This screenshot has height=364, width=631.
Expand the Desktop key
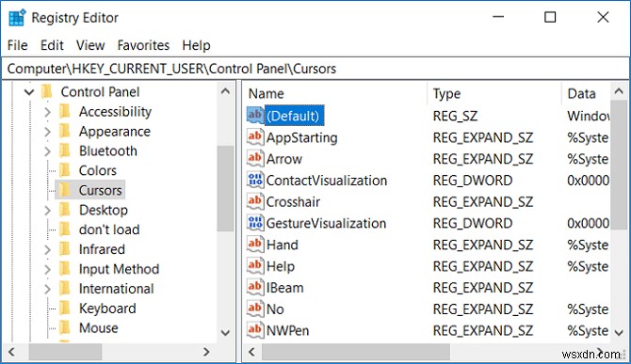coord(47,210)
